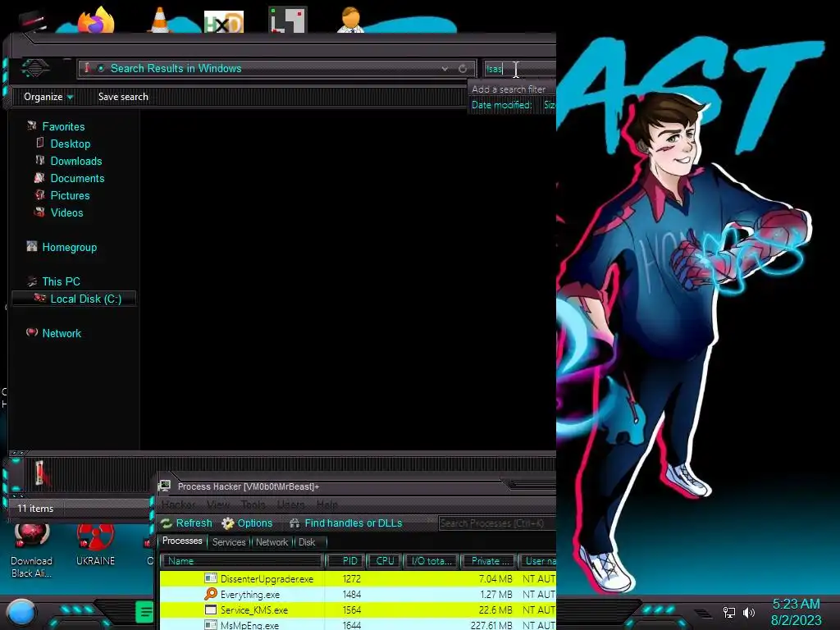Open VLC media player cone icon
This screenshot has width=840, height=630.
(159, 21)
